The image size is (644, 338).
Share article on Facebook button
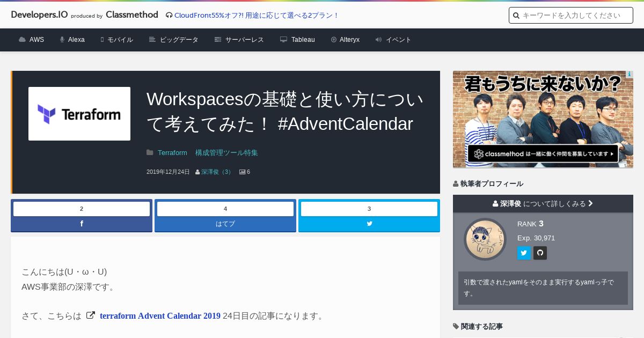pyautogui.click(x=82, y=216)
